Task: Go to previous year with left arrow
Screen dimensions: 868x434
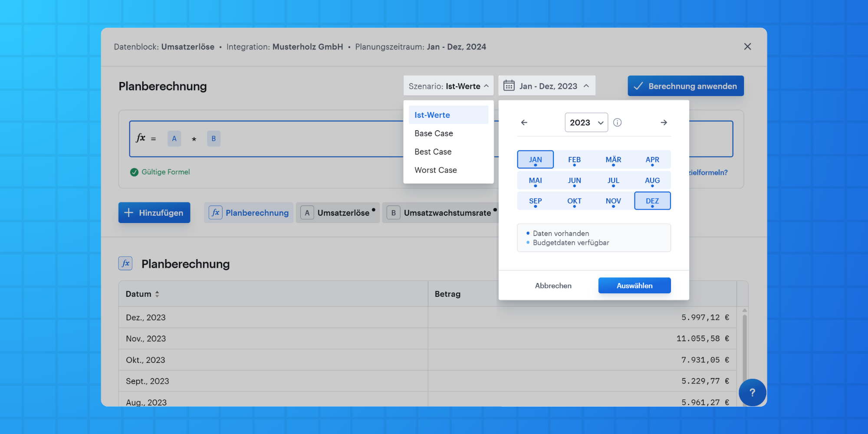Action: [524, 122]
